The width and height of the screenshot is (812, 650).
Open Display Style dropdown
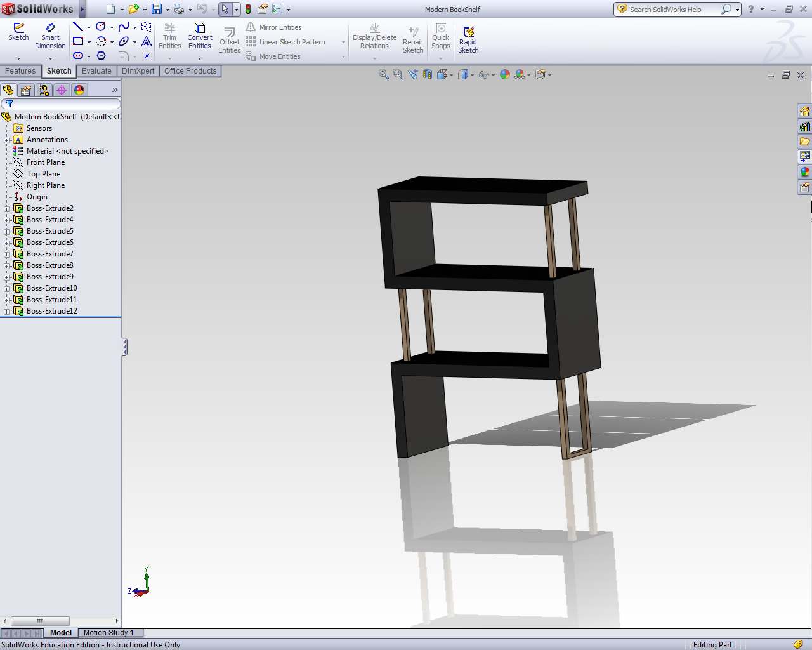coord(472,75)
